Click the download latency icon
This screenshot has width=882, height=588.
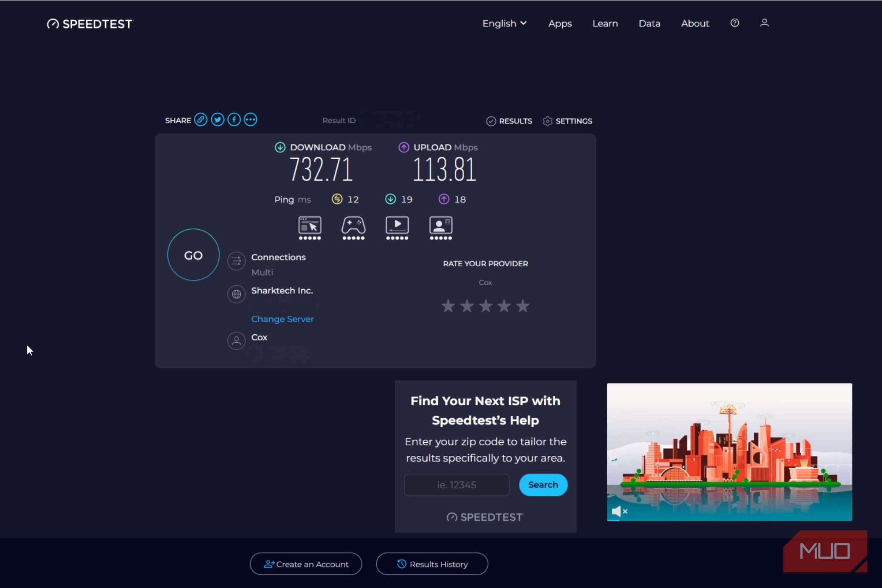coord(391,199)
